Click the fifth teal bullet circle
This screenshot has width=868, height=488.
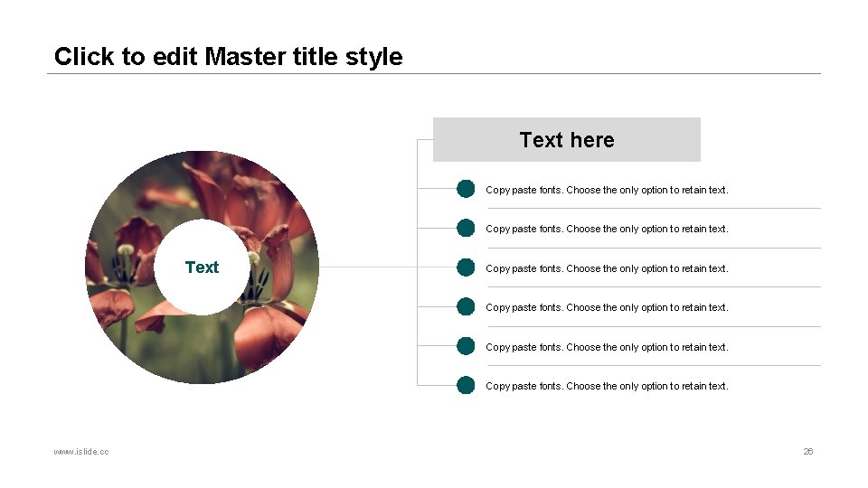[466, 346]
